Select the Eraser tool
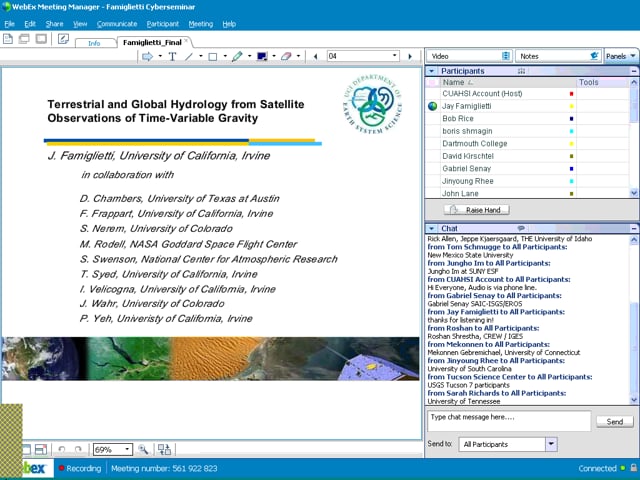Screen dimensions: 640x480 coord(286,56)
